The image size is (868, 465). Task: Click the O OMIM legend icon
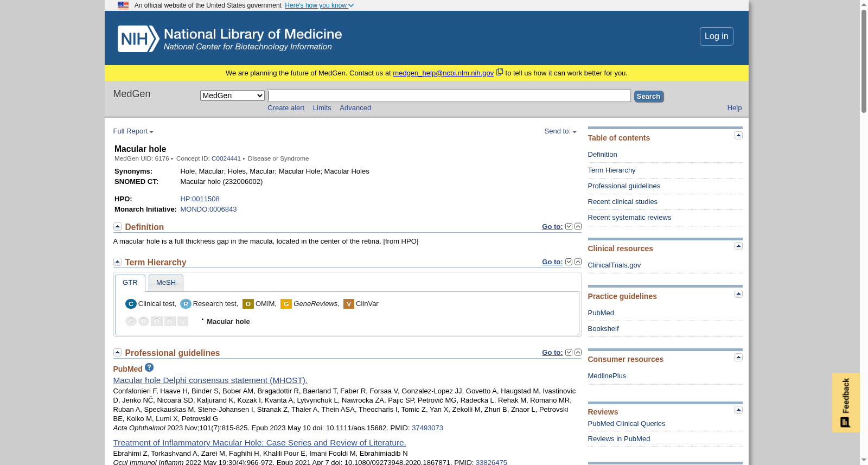pyautogui.click(x=248, y=304)
